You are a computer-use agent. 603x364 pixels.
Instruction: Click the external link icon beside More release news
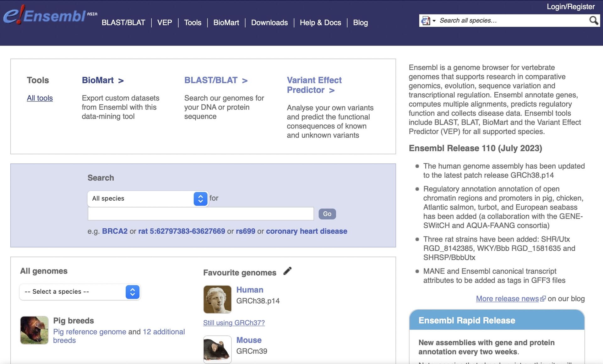543,299
